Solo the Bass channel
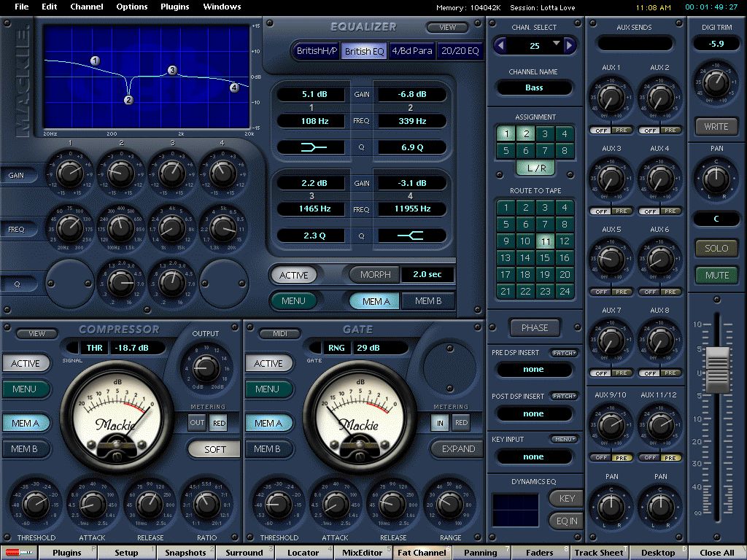Viewport: 747px width, 560px height. 716,248
